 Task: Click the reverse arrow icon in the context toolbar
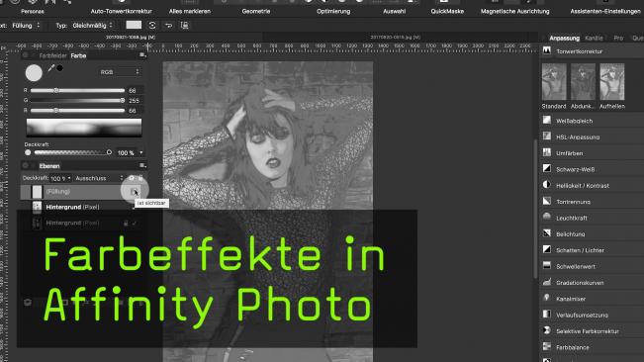pyautogui.click(x=169, y=26)
